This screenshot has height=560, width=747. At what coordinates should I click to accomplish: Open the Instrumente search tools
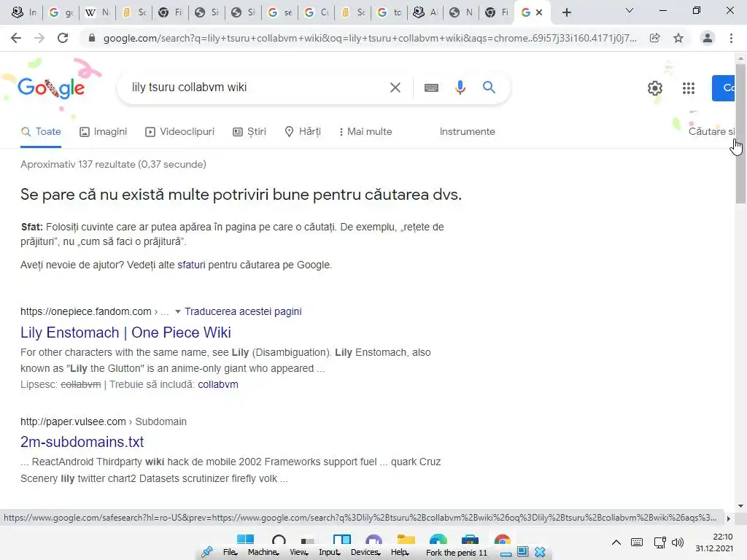pyautogui.click(x=468, y=132)
